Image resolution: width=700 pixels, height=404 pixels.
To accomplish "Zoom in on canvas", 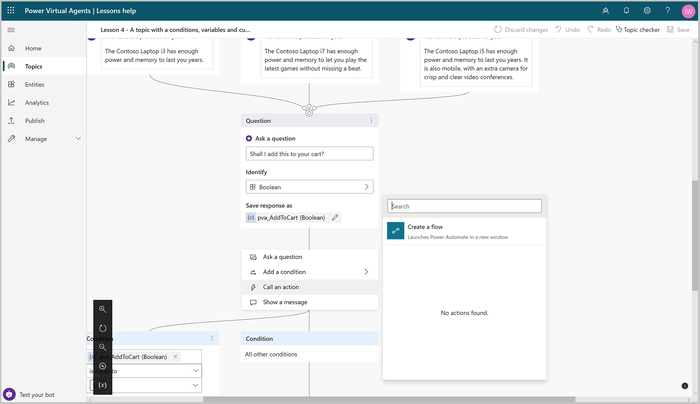I will click(102, 309).
